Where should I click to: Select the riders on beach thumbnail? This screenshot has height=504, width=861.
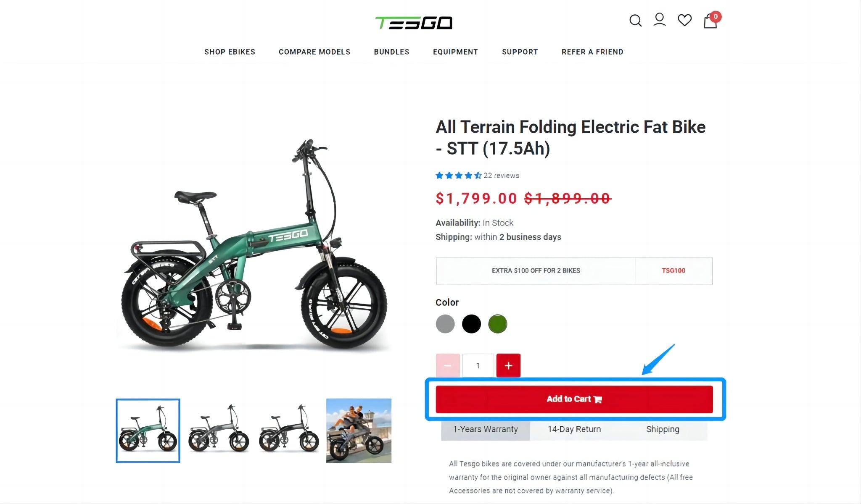click(359, 430)
